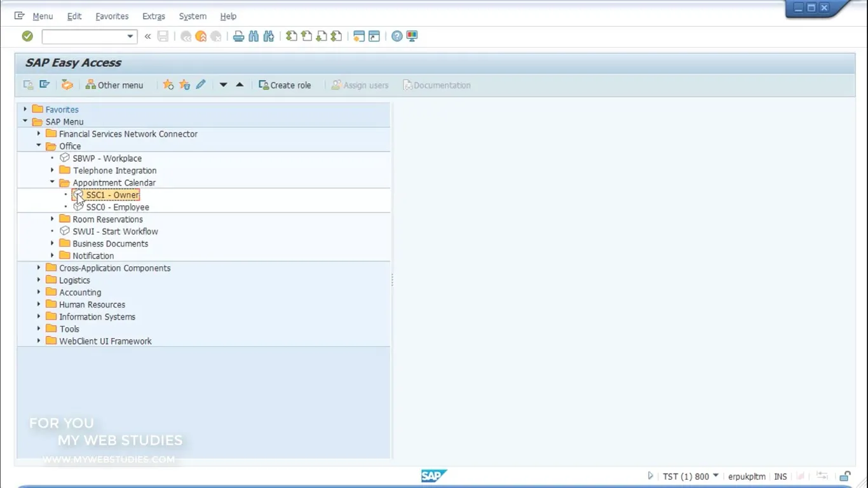Collapse the command field with double chevron
This screenshot has width=868, height=488.
coord(147,36)
